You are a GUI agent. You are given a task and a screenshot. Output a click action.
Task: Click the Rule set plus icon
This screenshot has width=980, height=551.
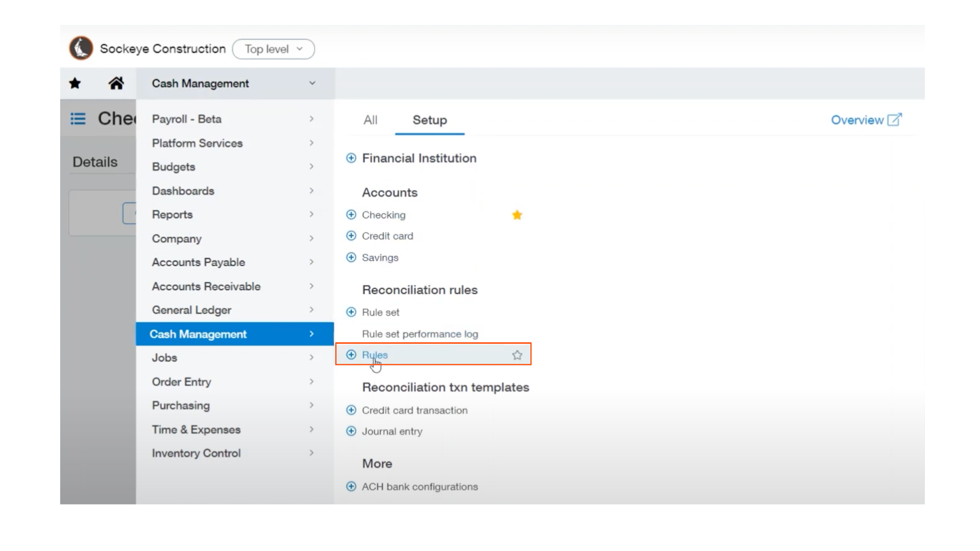351,312
